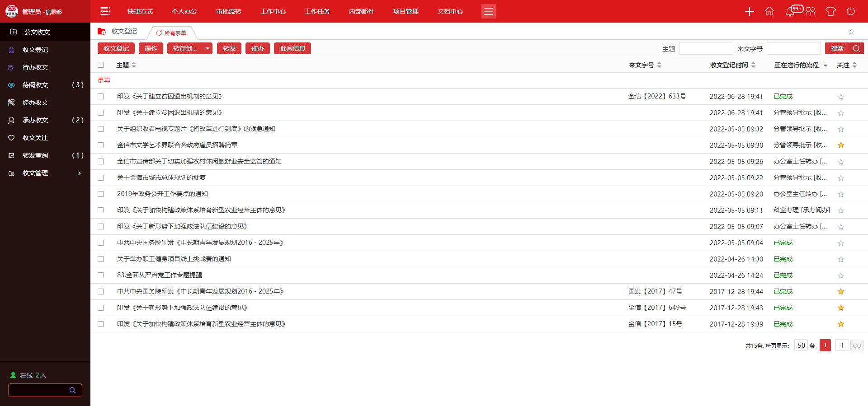Viewport: 868px width, 406px height.
Task: Collapse sidebar with menu toggle icon
Action: (105, 11)
